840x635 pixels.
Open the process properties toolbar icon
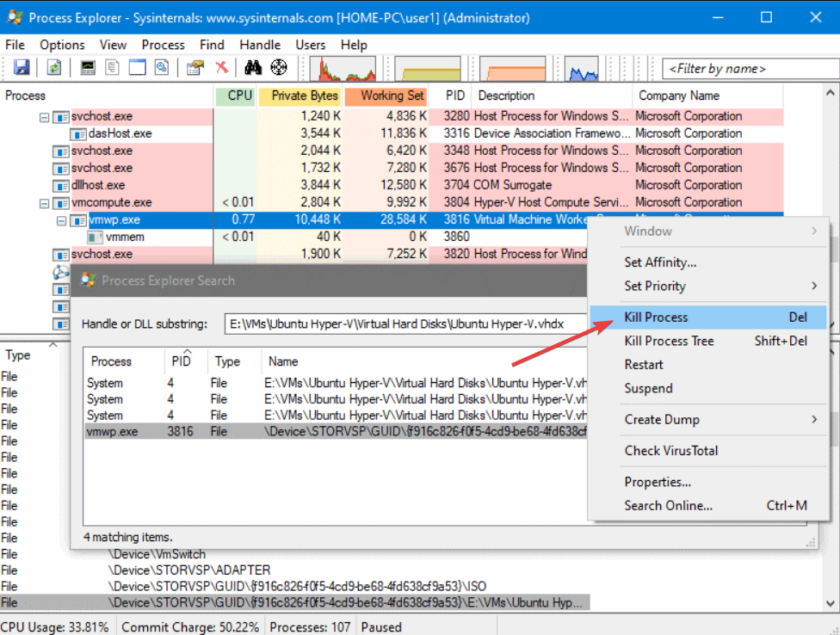coord(195,68)
